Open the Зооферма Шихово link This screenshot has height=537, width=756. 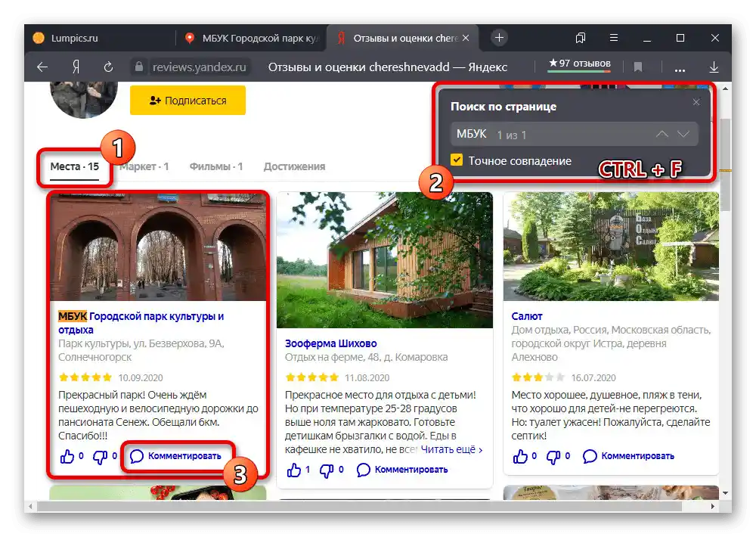[331, 343]
